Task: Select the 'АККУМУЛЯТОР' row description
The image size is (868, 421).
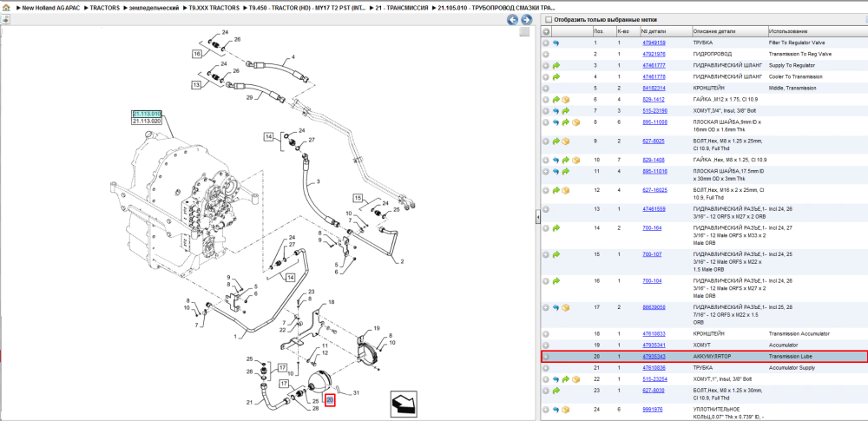Action: pos(713,357)
